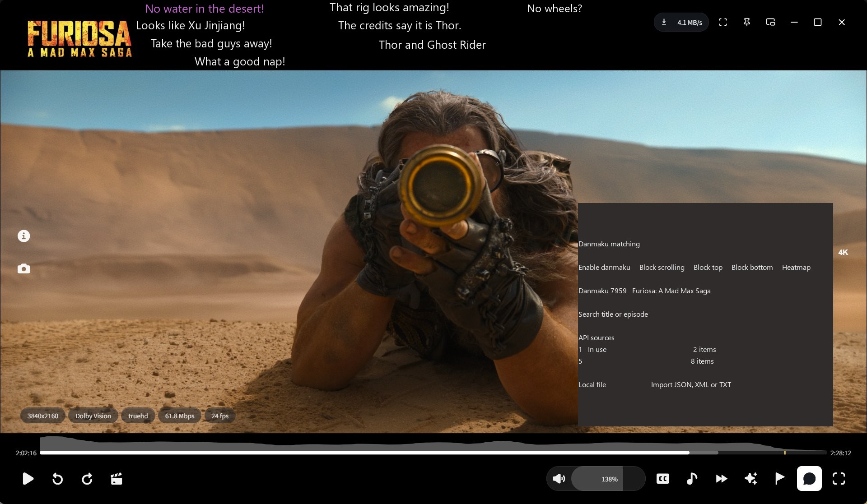Toggle the Heatmap option

[796, 268]
